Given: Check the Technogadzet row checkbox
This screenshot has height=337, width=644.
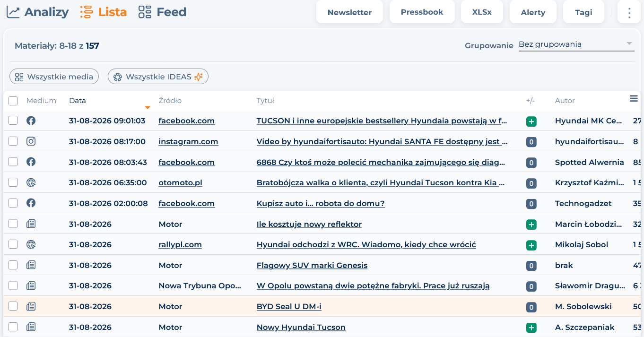Looking at the screenshot, I should [13, 203].
